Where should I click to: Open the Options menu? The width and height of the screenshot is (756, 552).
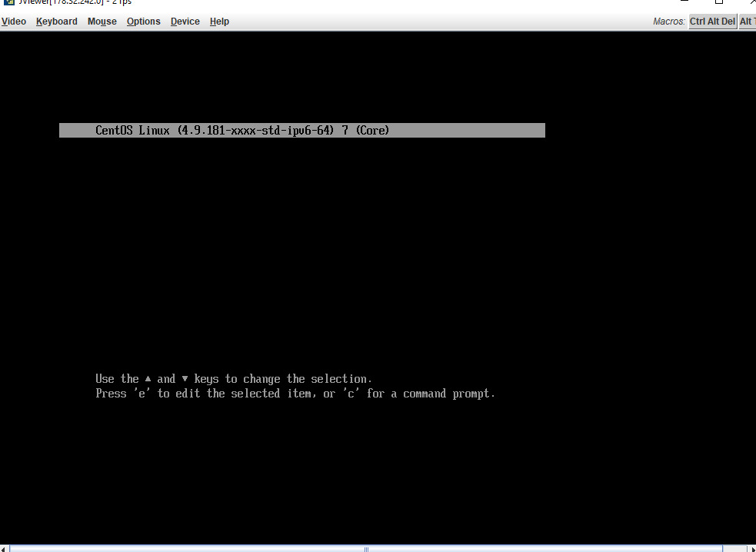(x=143, y=22)
